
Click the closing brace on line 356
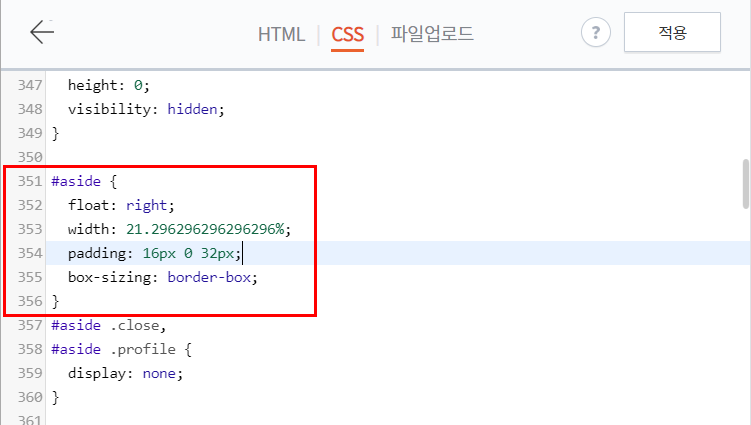(55, 301)
